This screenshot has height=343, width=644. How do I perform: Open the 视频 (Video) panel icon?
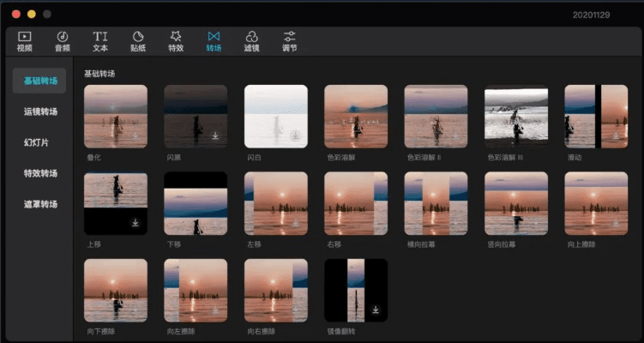(x=24, y=37)
